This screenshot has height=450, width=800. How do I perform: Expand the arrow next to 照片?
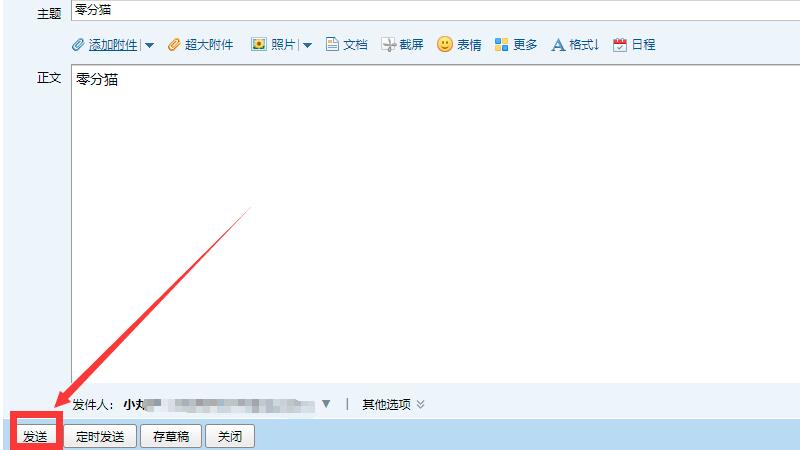pyautogui.click(x=307, y=45)
